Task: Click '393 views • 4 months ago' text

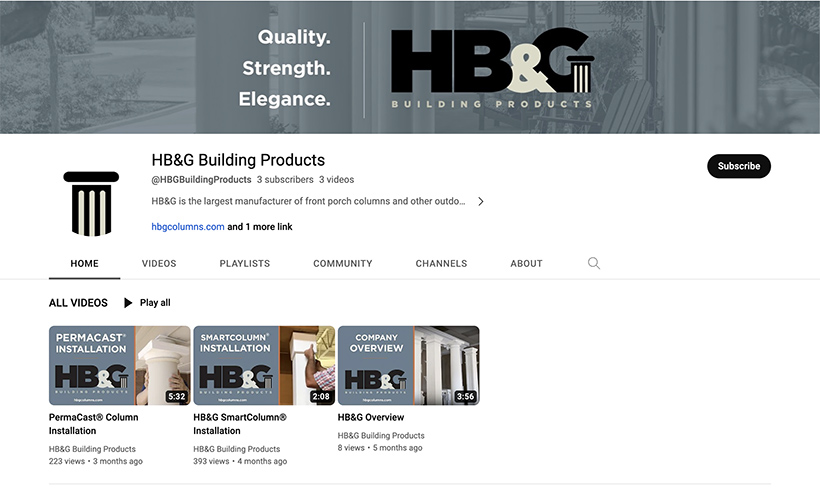Action: coord(240,461)
